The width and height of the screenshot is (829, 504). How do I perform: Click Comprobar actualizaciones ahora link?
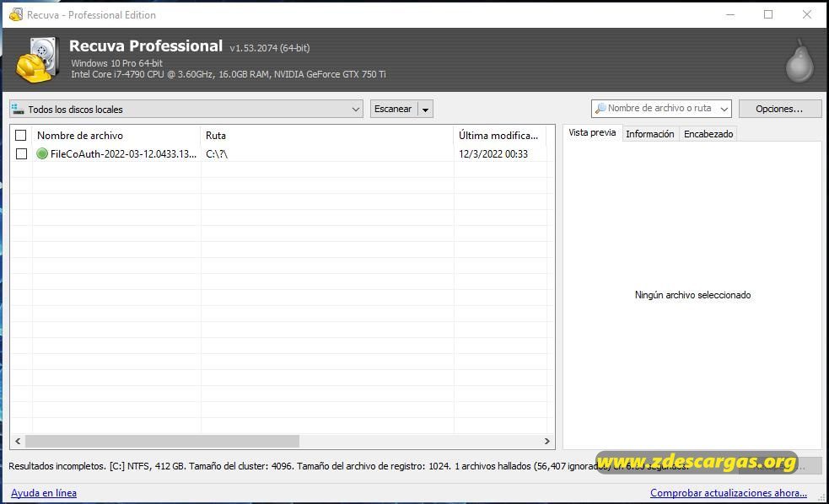(729, 493)
